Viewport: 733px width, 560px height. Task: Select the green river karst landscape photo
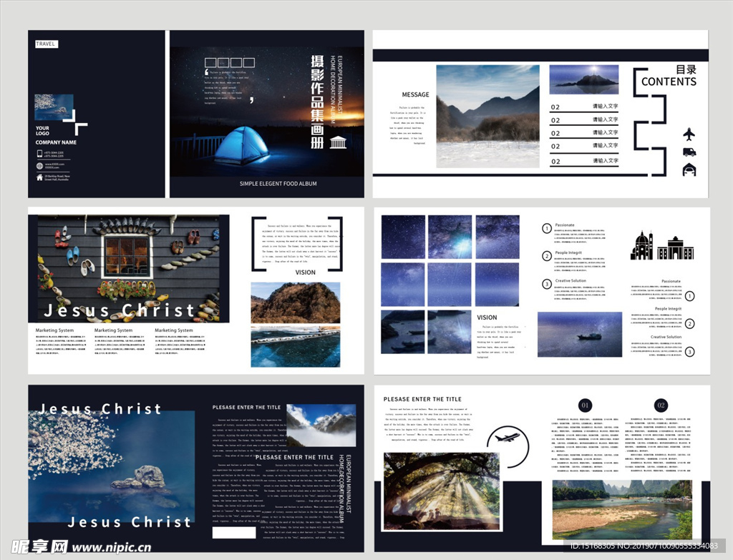(622, 509)
